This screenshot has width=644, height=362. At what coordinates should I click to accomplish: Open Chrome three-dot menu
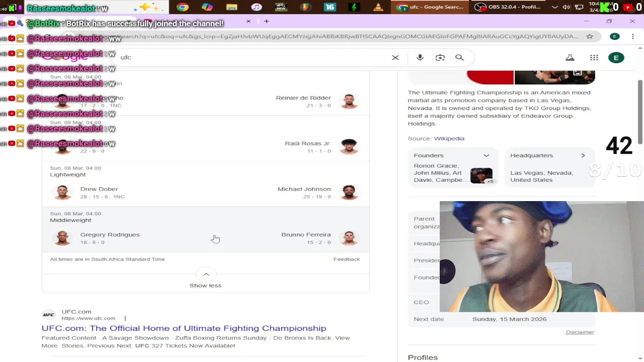pos(632,36)
